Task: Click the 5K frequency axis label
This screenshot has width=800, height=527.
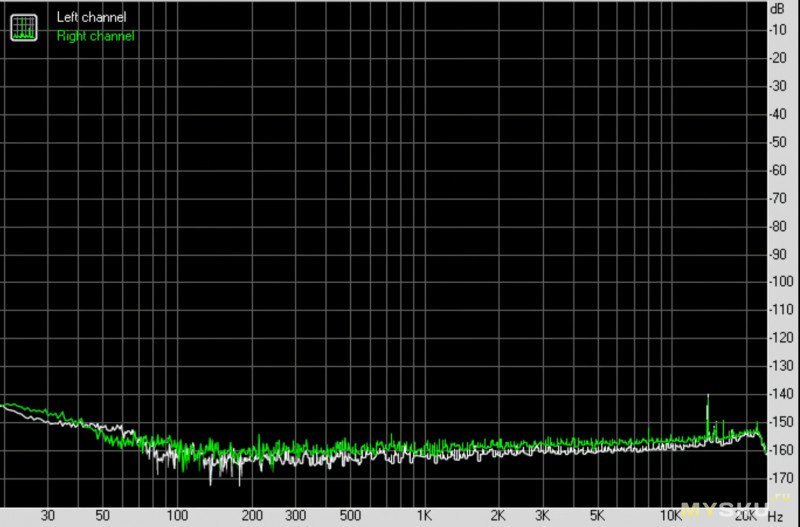Action: [x=596, y=516]
